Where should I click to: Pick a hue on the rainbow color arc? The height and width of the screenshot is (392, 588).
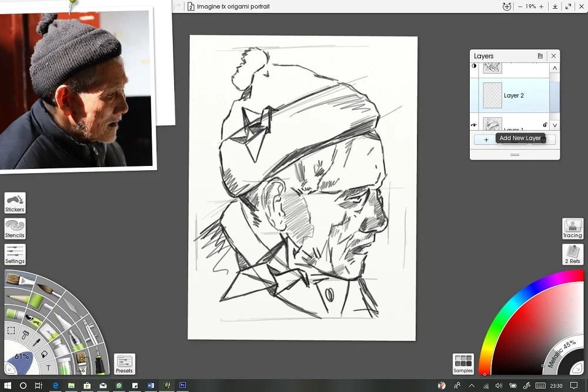pos(511,304)
